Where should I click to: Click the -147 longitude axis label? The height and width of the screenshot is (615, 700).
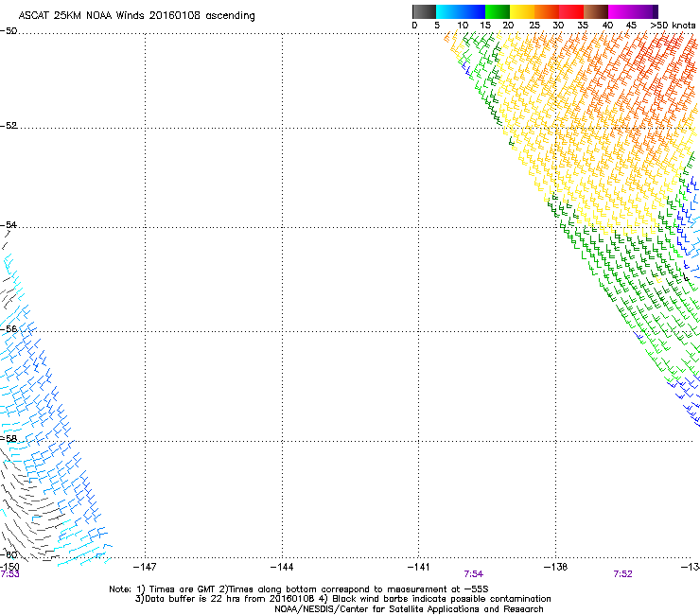click(145, 567)
